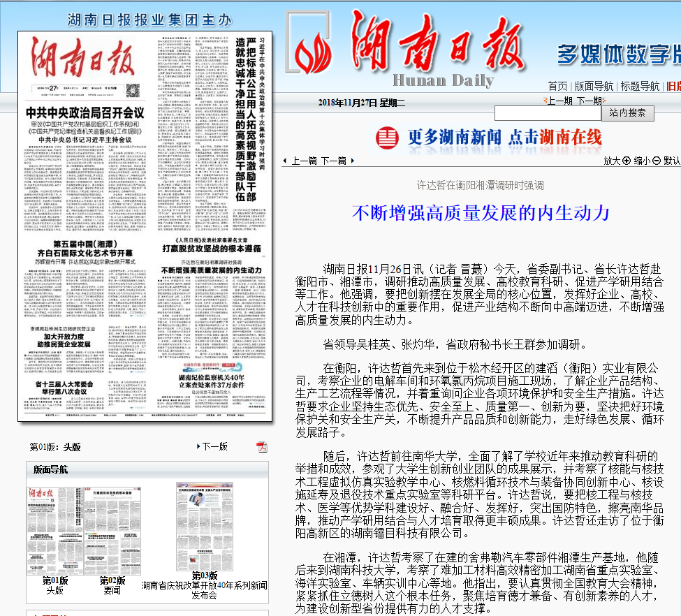Go to 下一篇 next article
Viewport: 681px width, 616px height.
[x=334, y=161]
